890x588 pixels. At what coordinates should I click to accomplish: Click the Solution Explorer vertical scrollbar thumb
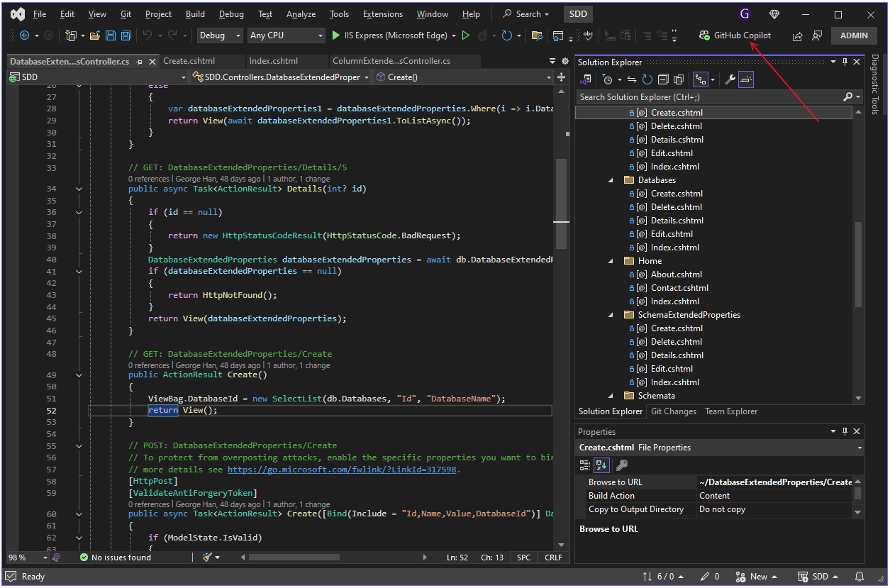[x=859, y=264]
